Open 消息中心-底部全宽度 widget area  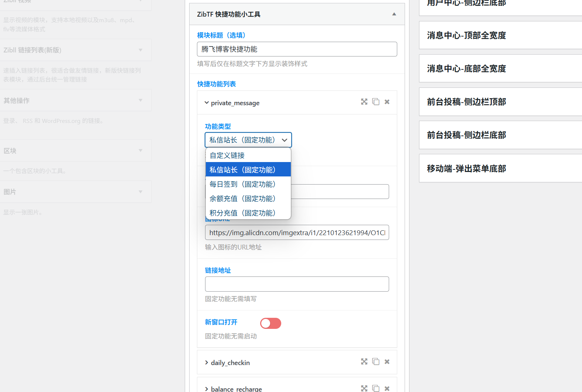tap(501, 68)
